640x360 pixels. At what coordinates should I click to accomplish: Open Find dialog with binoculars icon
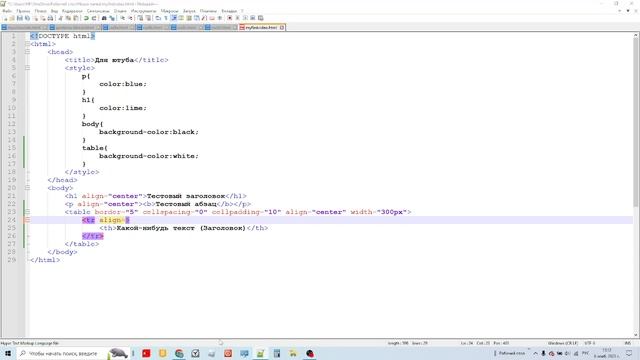(x=104, y=18)
